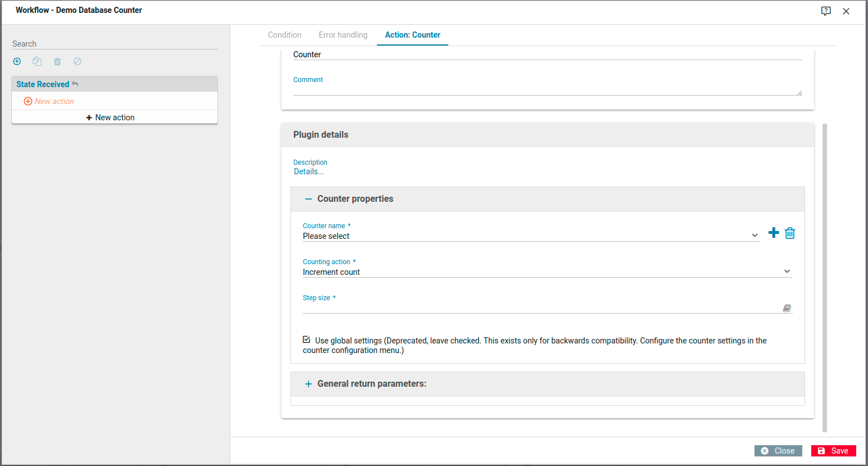Add a new counter with the plus icon
The image size is (868, 466).
(774, 233)
